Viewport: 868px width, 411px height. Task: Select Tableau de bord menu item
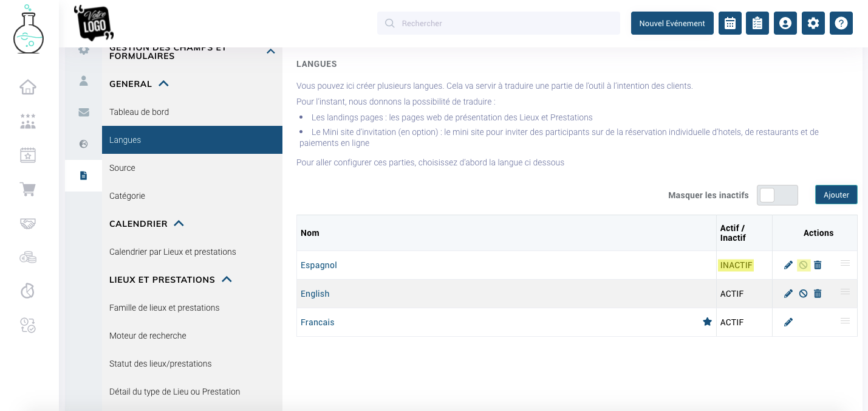pyautogui.click(x=139, y=112)
